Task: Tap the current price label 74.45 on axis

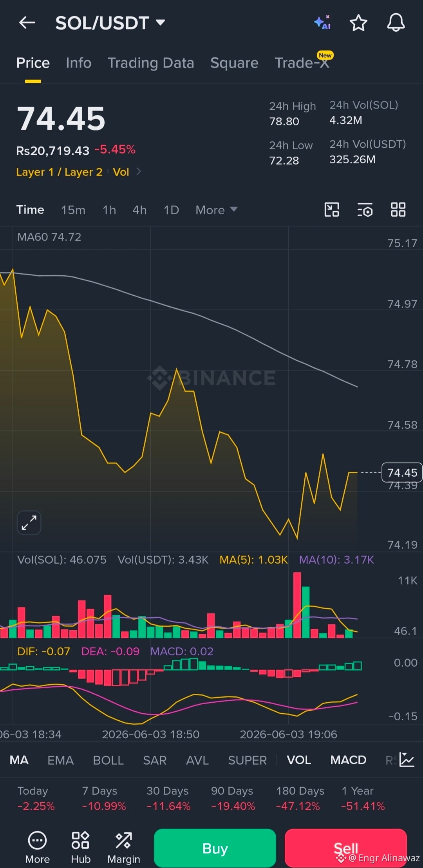Action: 402,472
